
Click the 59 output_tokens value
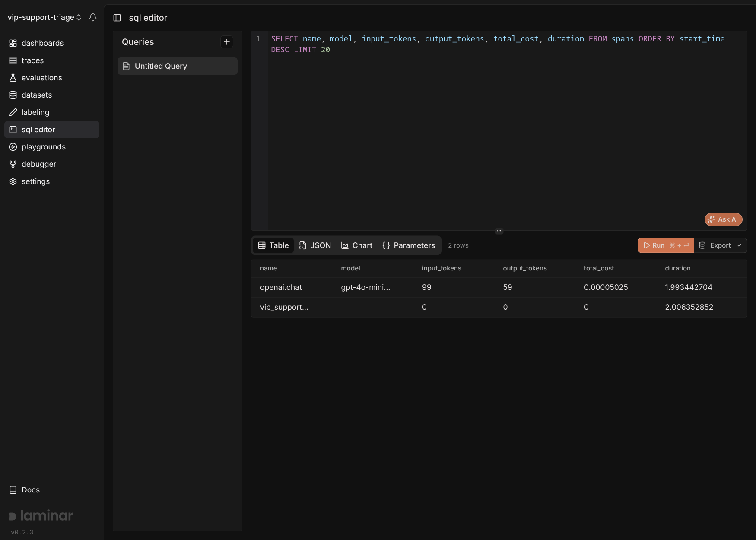coord(508,287)
